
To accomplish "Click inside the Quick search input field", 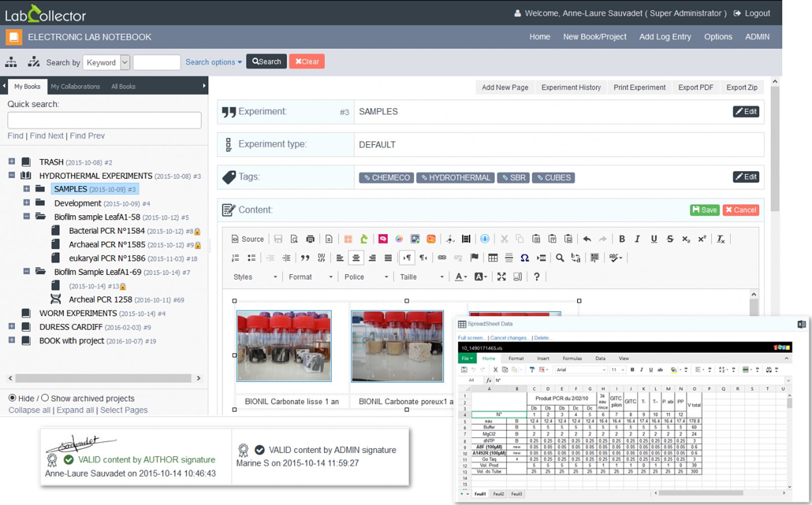I will click(104, 120).
